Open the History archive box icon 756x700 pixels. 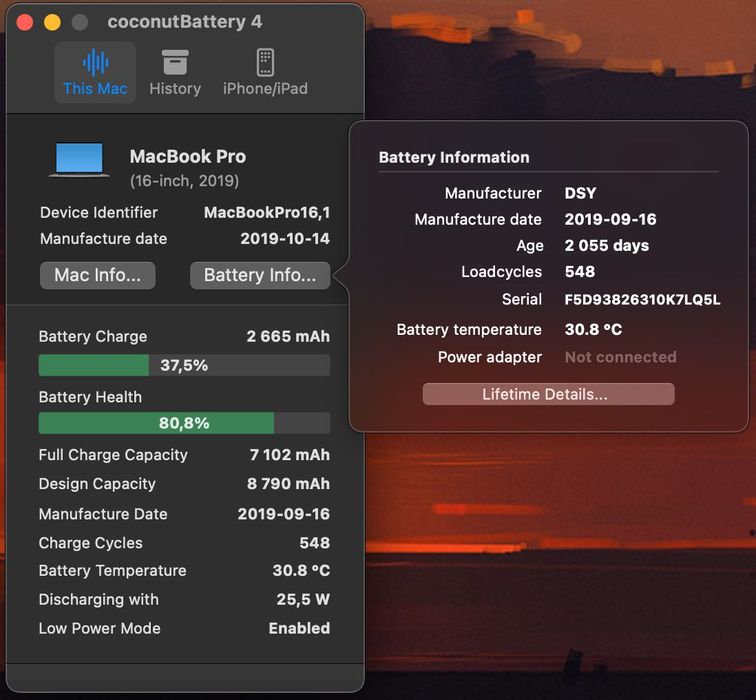(x=175, y=63)
